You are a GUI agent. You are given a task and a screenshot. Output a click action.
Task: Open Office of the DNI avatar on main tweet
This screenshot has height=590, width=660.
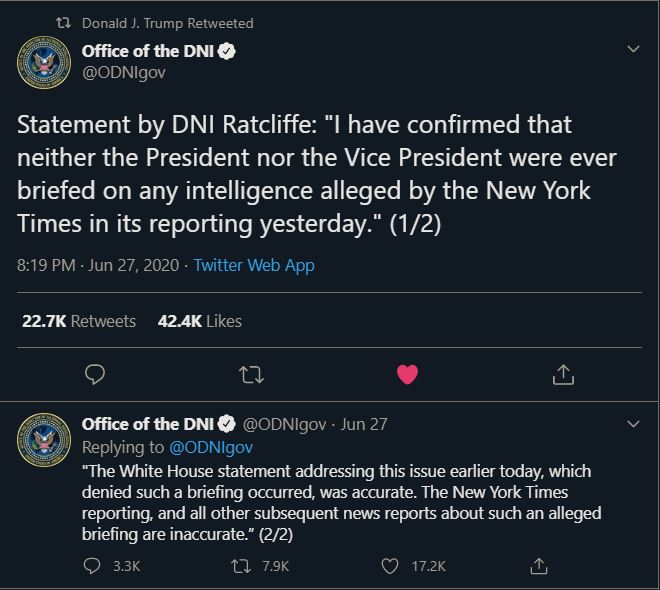[x=44, y=62]
